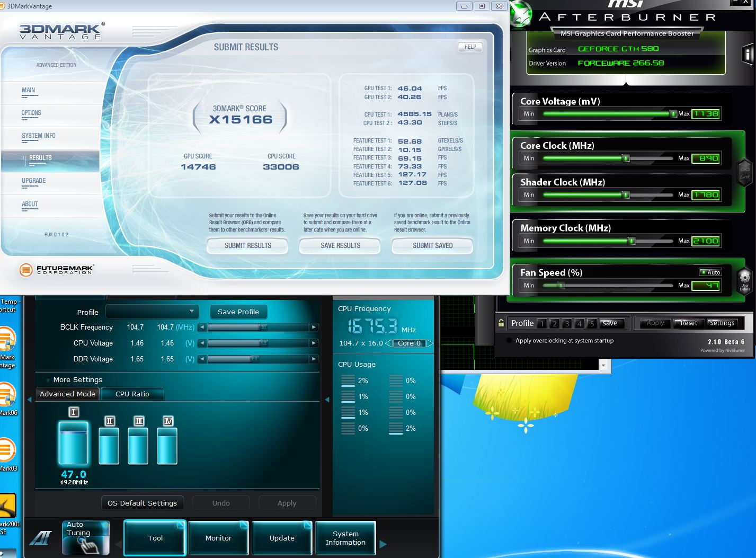Viewport: 756px width, 558px height.
Task: Click the left arrow of BCLK Frequency slider
Action: coord(202,327)
